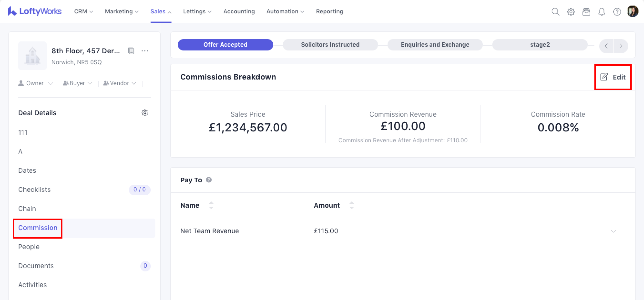Screen dimensions: 644x300
Task: Expand the Vendor dropdown
Action: (120, 83)
